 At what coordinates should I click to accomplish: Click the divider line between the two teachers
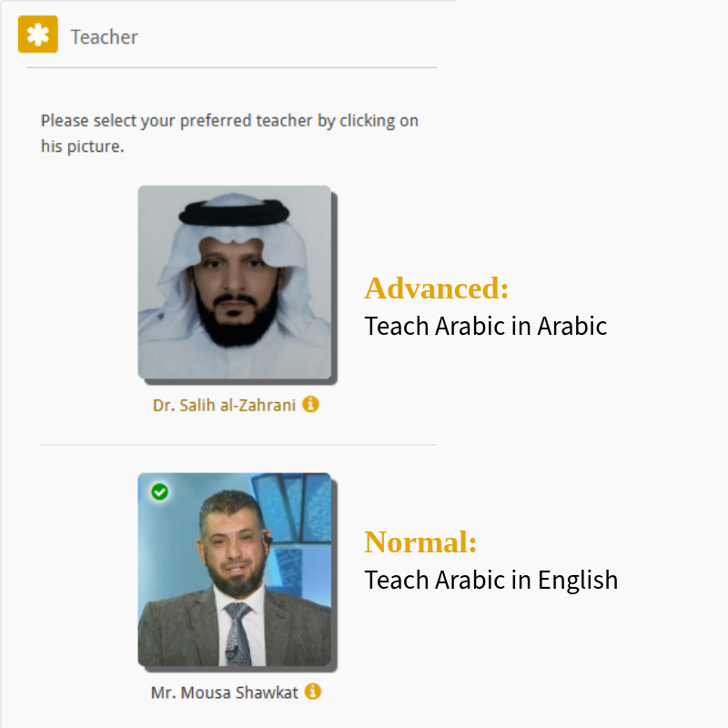[x=238, y=445]
